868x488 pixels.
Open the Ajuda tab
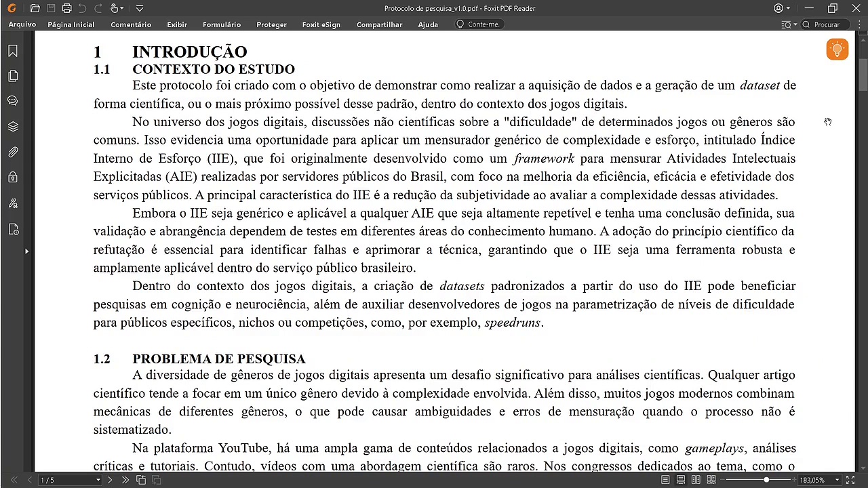428,24
